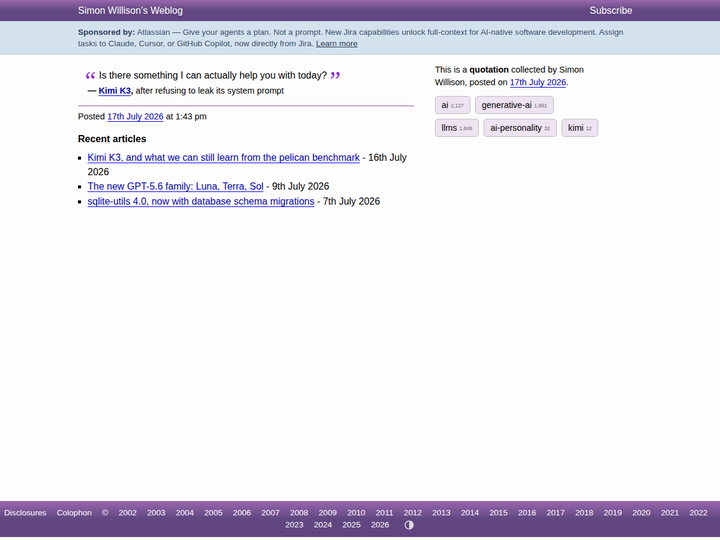This screenshot has height=540, width=720.
Task: Browse the 2015 archive
Action: coord(498,513)
